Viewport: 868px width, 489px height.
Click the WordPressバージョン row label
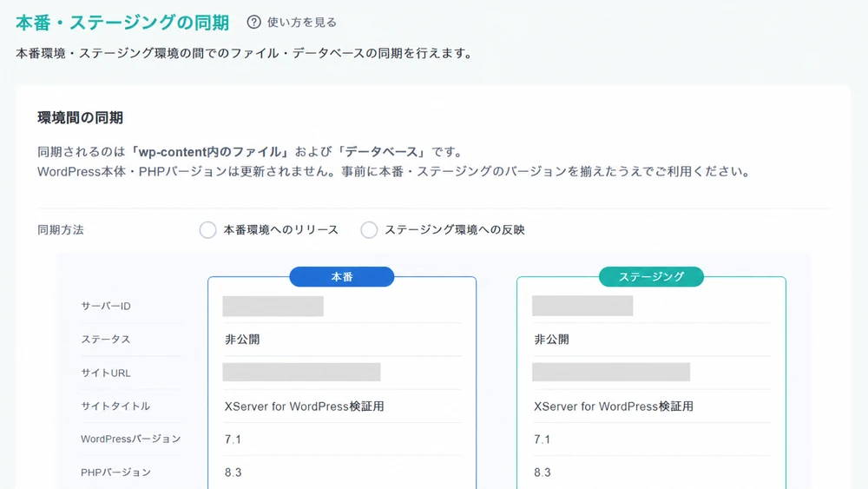131,439
